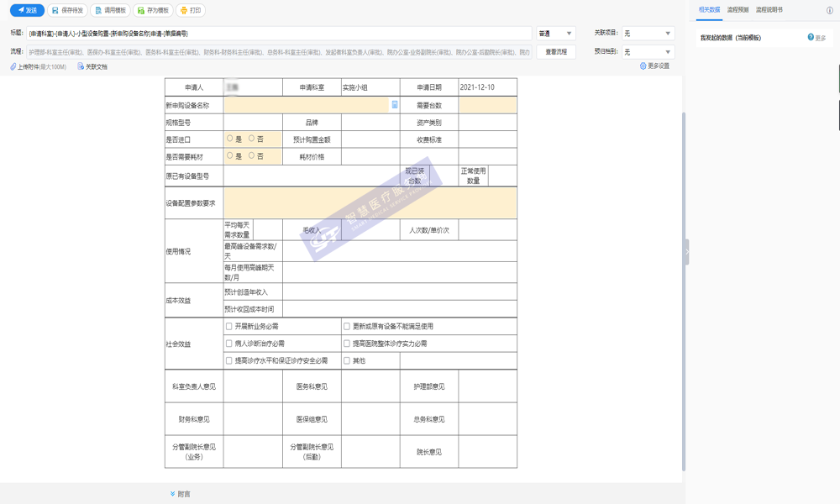Viewport: 840px width, 504px height.
Task: Check the 提高医院整体诊疗实力必需 checkbox
Action: [347, 344]
